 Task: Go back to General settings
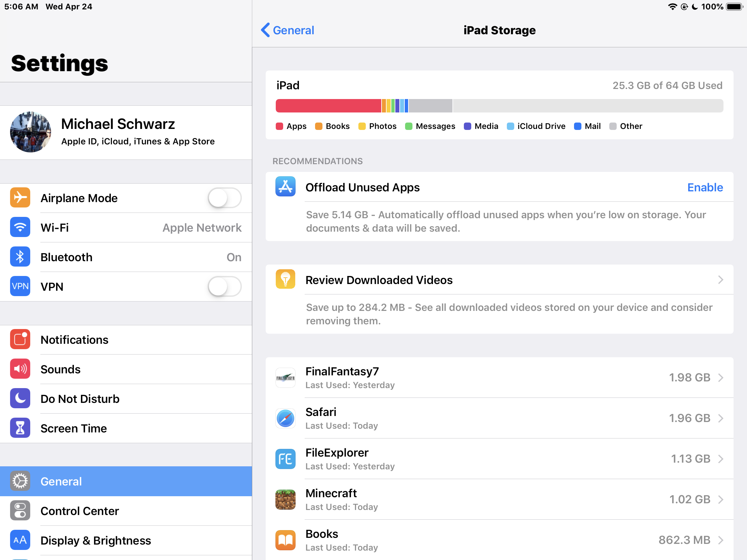click(x=288, y=30)
